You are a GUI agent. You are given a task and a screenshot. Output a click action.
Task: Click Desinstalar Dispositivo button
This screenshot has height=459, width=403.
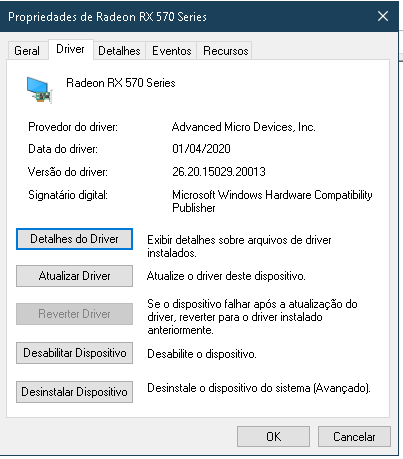[x=74, y=392]
